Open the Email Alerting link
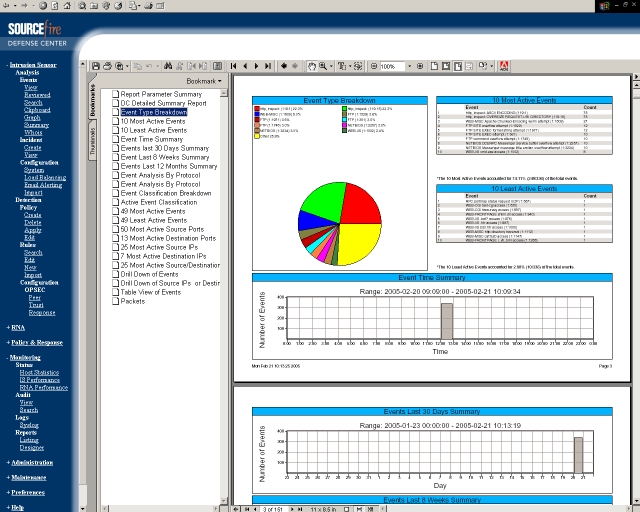 pos(43,185)
